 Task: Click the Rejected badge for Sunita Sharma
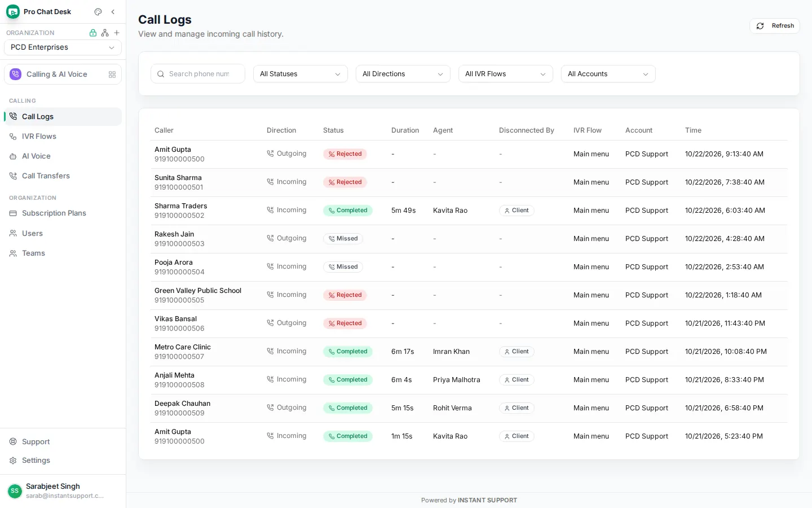click(345, 182)
